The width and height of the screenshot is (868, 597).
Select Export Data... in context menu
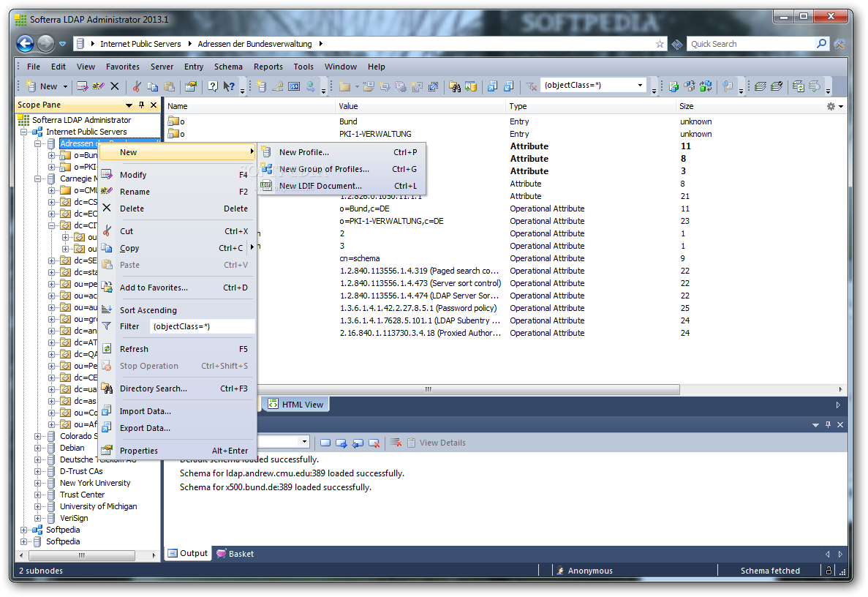pos(177,428)
